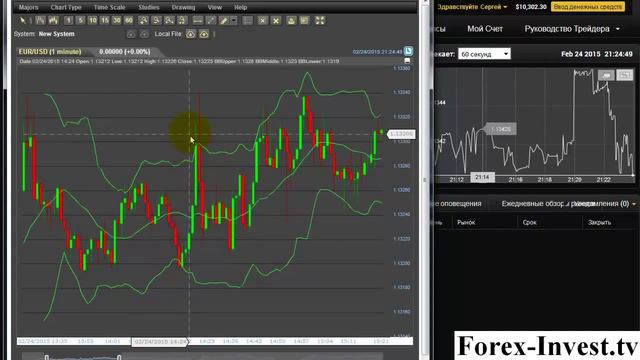
Task: Set the 60 minute timeframe
Action: (x=129, y=20)
